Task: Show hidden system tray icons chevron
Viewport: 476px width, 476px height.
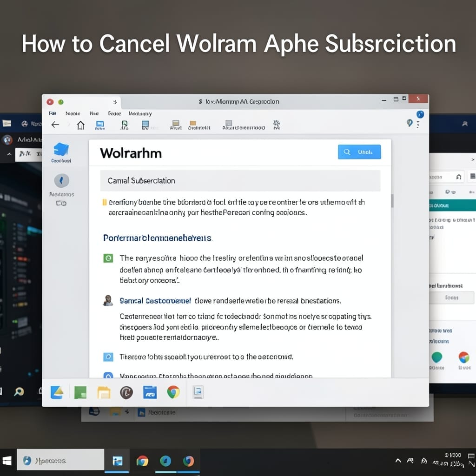Action: tap(398, 461)
